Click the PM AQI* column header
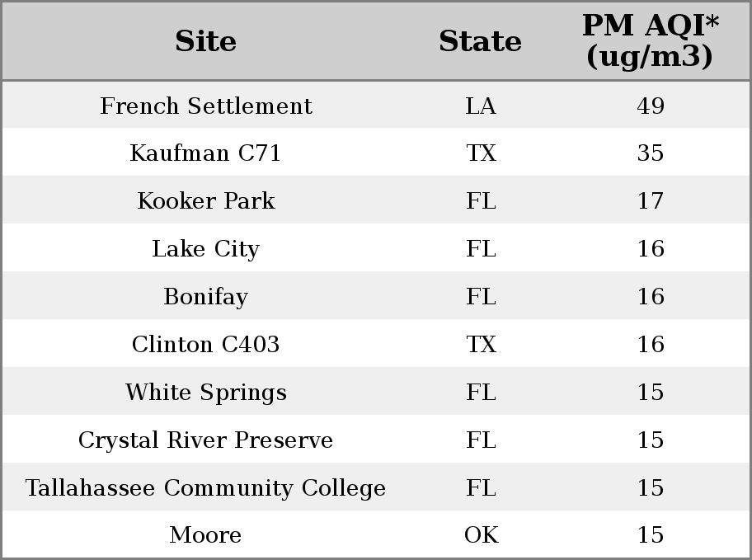752x560 pixels. click(651, 41)
